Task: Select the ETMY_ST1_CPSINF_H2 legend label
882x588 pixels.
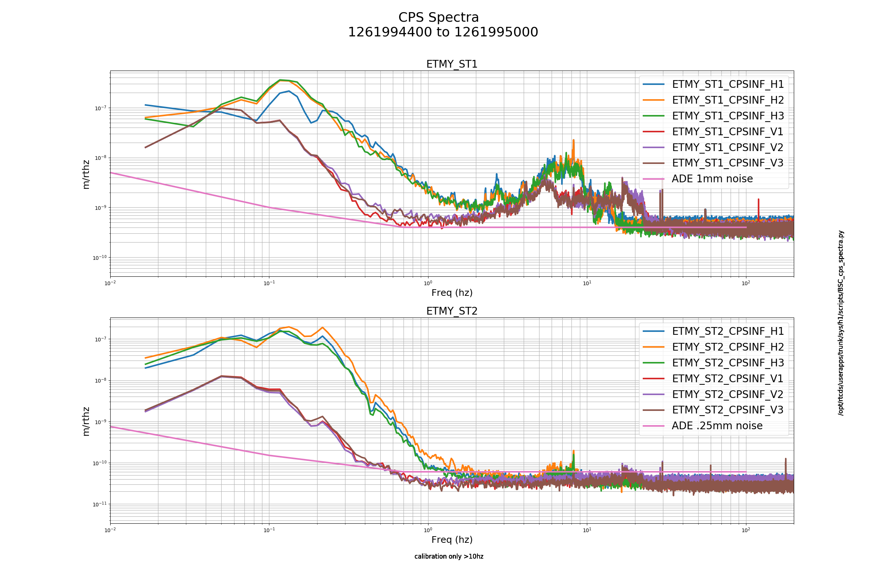Action: (728, 100)
